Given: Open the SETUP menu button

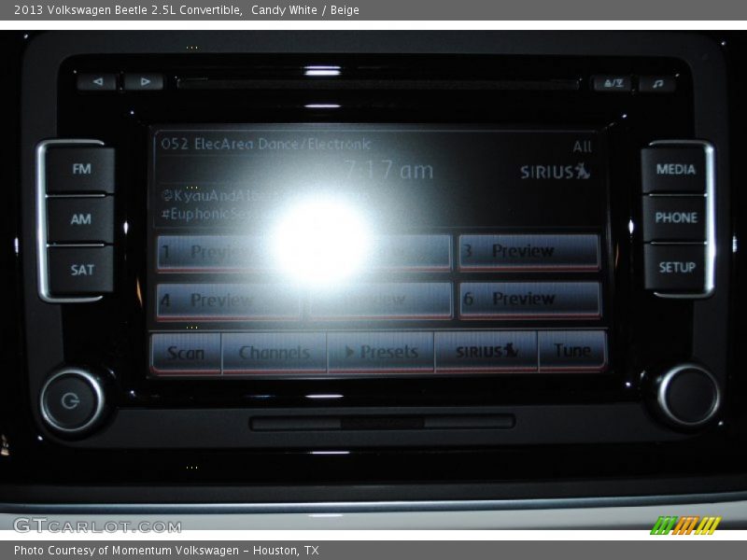Looking at the screenshot, I should pyautogui.click(x=675, y=267).
